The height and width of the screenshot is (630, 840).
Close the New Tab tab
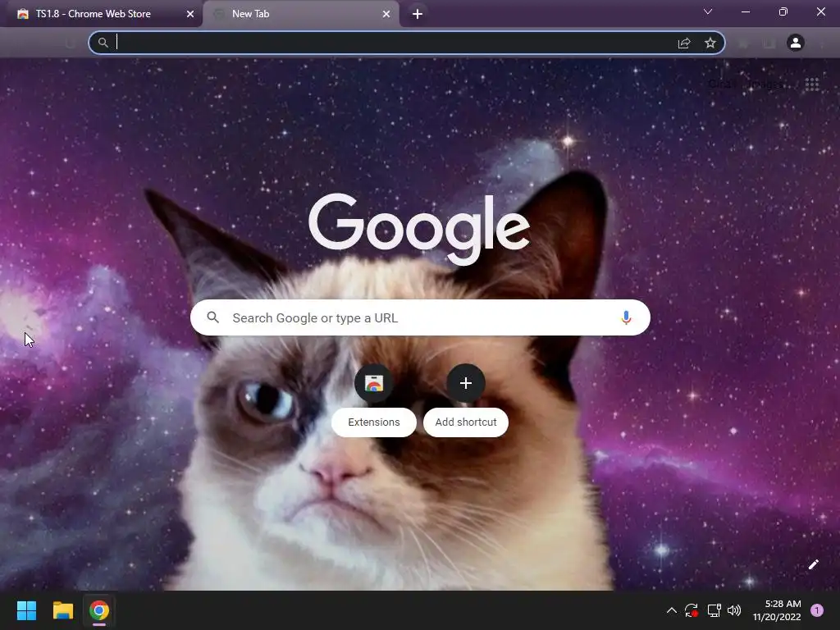click(x=386, y=14)
